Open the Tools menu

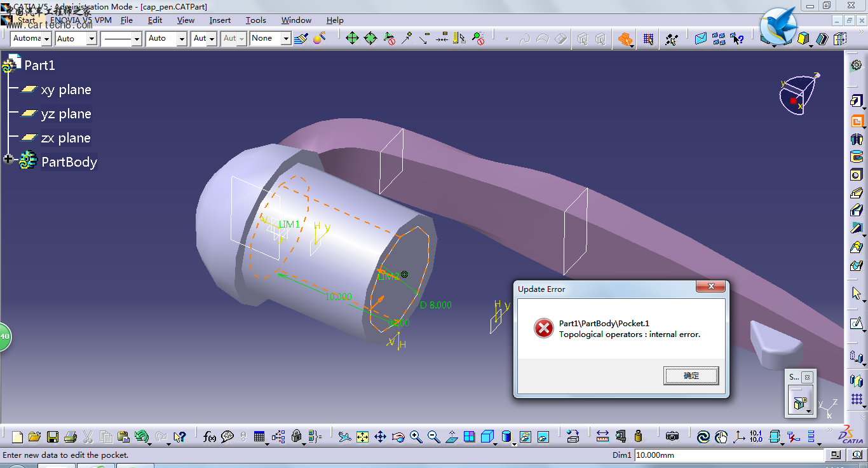coord(256,20)
